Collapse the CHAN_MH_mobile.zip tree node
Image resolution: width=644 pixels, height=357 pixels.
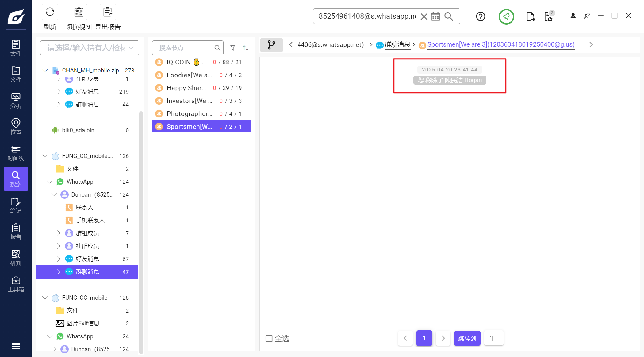point(45,70)
